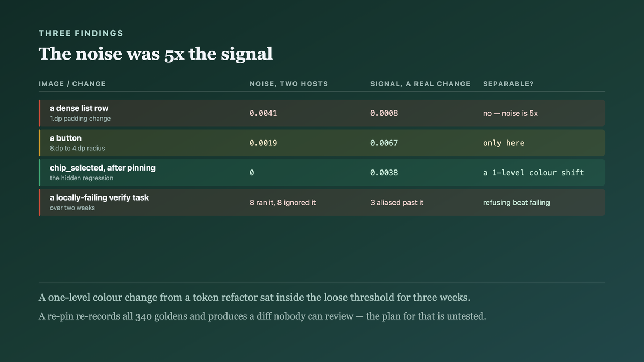Select the "a 1-level colour shift" cell
Screen dimensions: 644x362
point(533,173)
